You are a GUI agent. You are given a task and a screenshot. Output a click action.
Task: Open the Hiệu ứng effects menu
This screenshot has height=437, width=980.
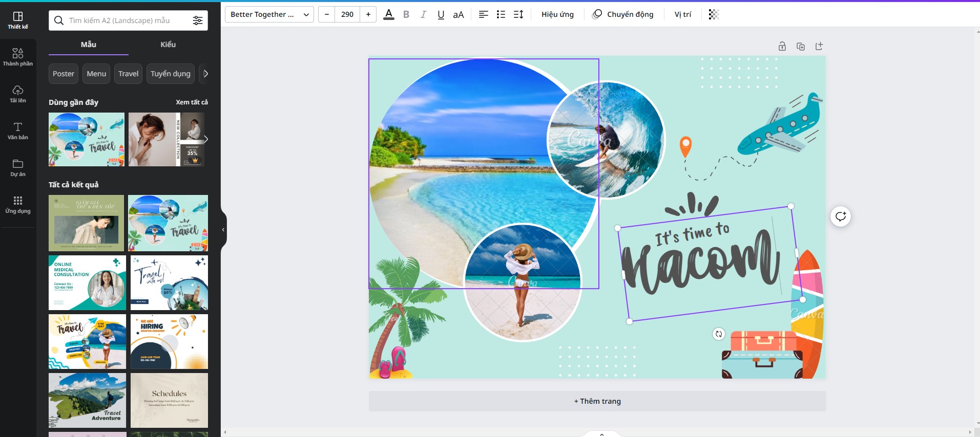(x=557, y=14)
